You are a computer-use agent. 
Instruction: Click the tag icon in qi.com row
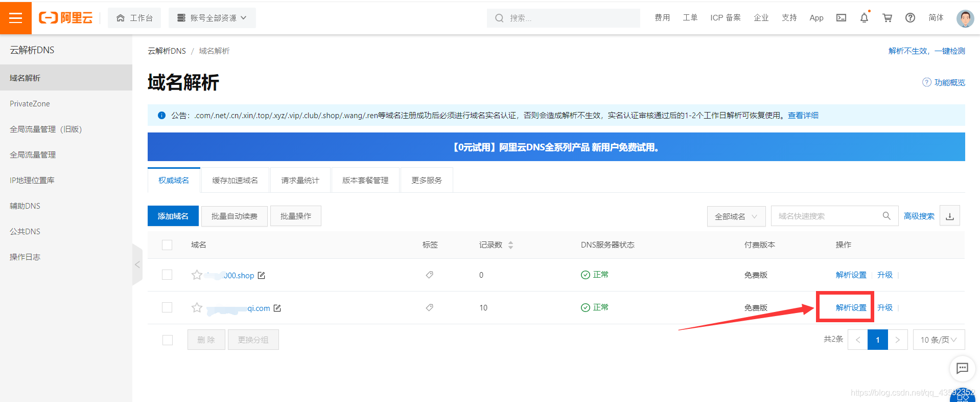pyautogui.click(x=429, y=307)
